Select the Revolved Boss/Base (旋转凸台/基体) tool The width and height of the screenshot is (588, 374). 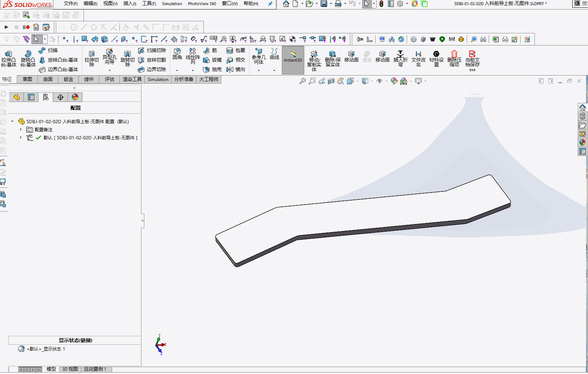[x=28, y=59]
